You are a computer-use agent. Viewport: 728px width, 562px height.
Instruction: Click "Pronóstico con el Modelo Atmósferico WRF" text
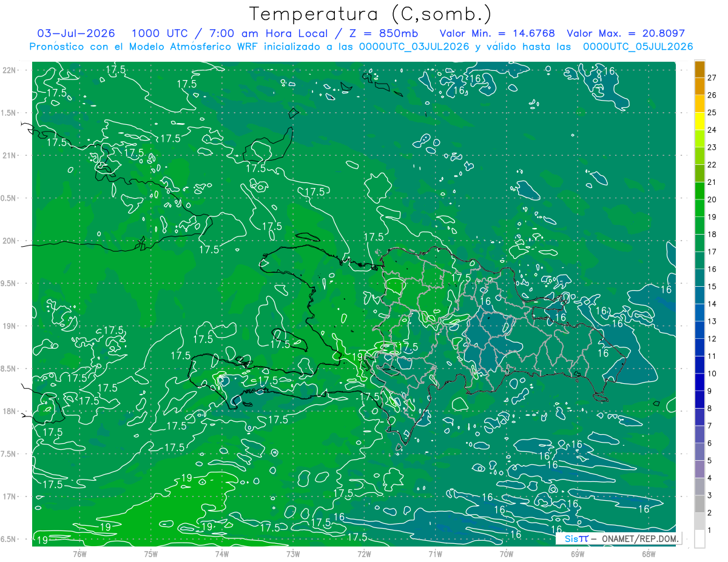point(144,47)
